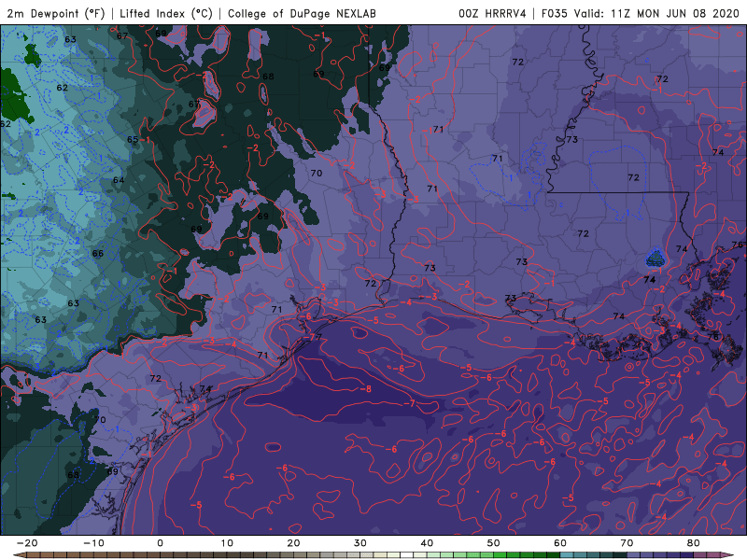747x560 pixels.
Task: Click the "2m Dewpoint (°F)" title text
Action: (x=55, y=13)
